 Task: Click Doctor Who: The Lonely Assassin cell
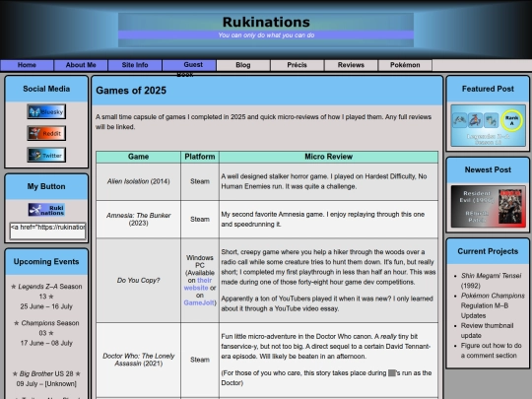click(x=139, y=360)
